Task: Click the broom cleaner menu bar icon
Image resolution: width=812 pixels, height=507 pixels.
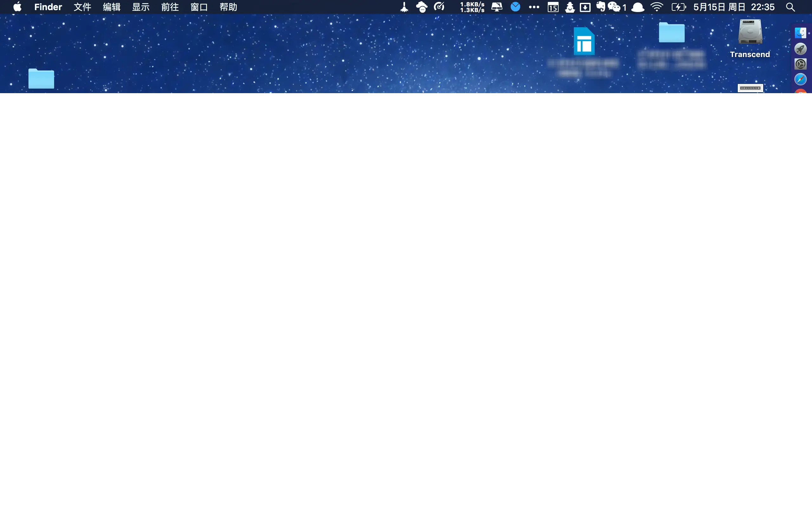Action: pyautogui.click(x=404, y=7)
